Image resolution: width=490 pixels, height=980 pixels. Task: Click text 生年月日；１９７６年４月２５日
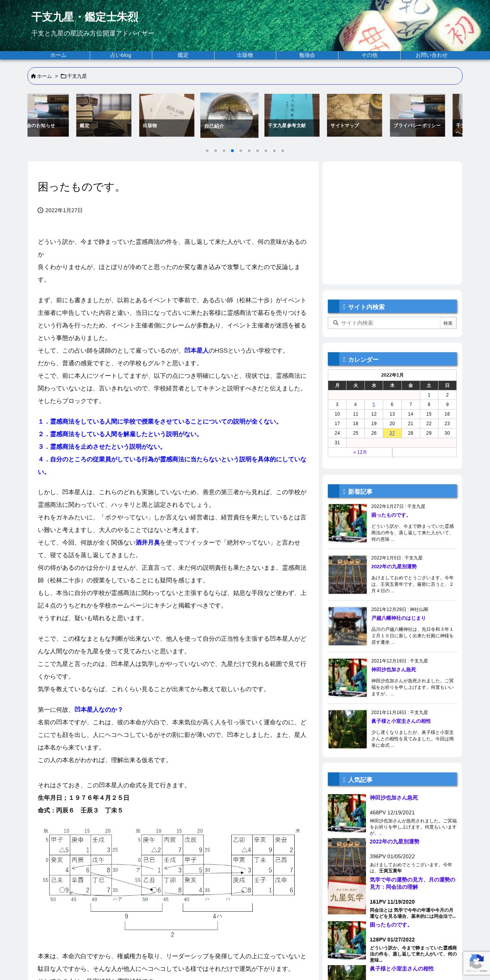[84, 798]
